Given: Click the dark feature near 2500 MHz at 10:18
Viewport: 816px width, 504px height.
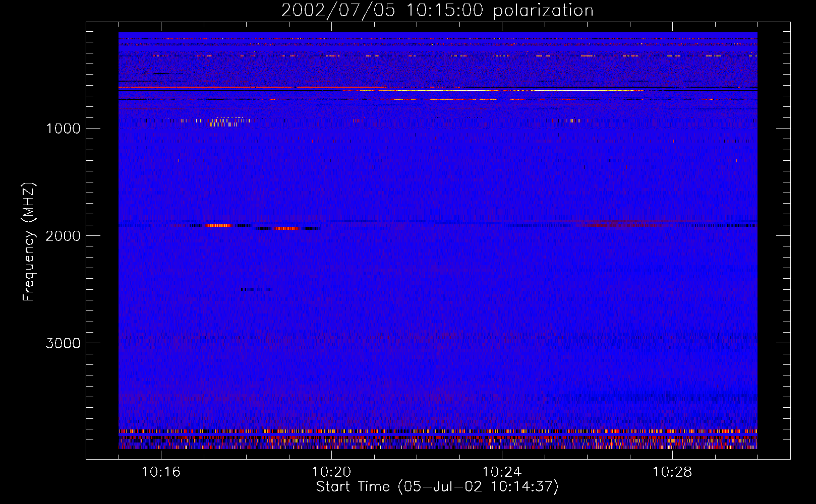Looking at the screenshot, I should click(x=256, y=289).
